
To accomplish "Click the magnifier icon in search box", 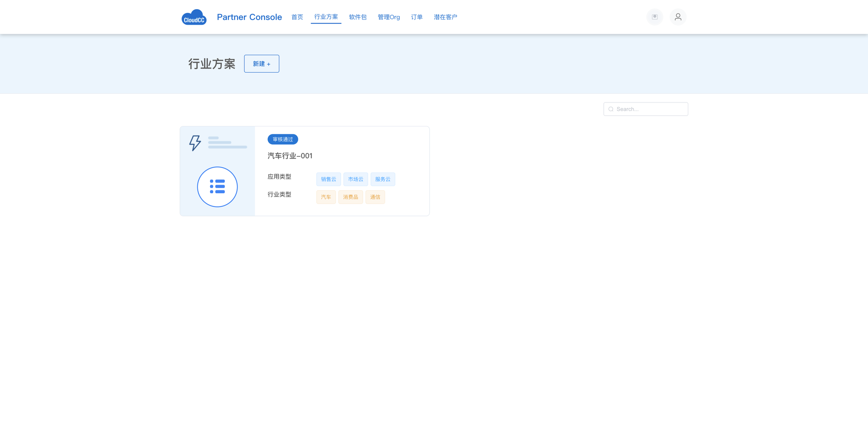I will click(x=611, y=109).
